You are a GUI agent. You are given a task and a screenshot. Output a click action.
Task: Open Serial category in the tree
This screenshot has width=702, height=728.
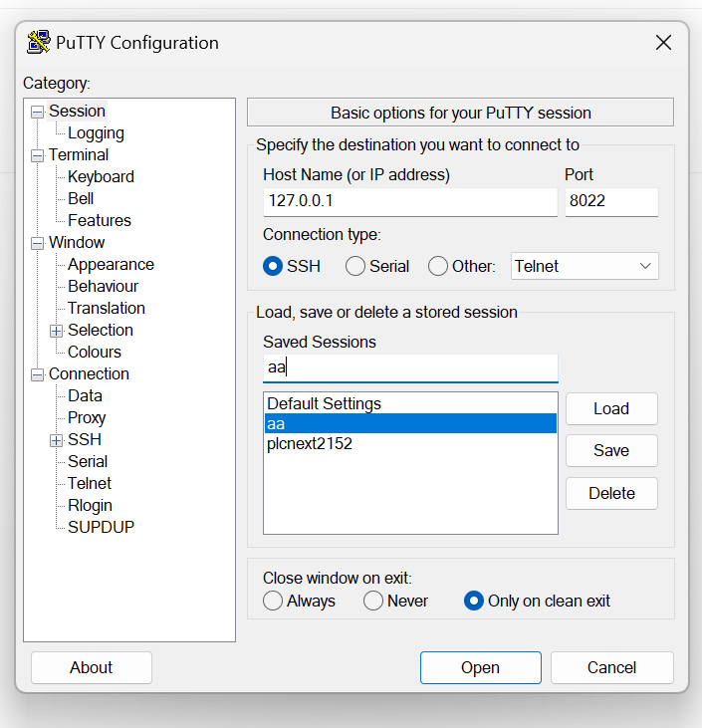point(88,461)
